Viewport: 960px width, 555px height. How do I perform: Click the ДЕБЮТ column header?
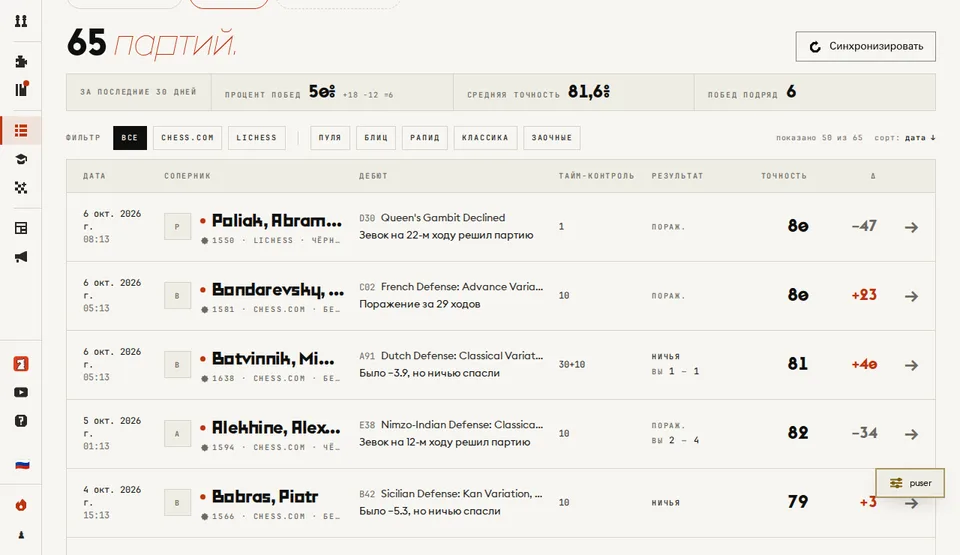pyautogui.click(x=373, y=176)
